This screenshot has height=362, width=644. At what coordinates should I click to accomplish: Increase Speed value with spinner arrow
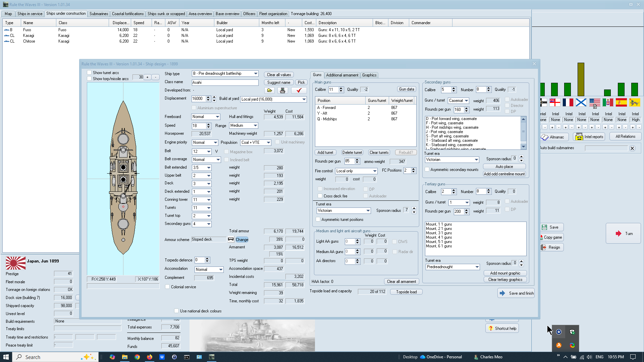(x=209, y=124)
